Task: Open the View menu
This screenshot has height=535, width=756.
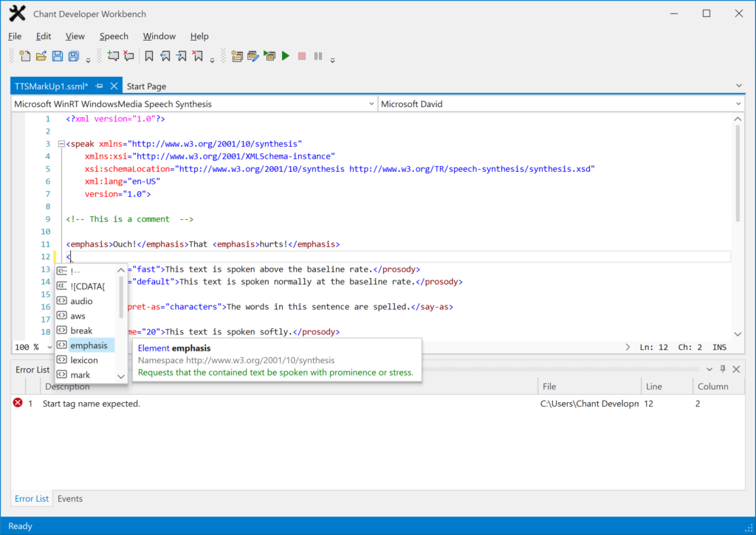Action: [x=75, y=36]
